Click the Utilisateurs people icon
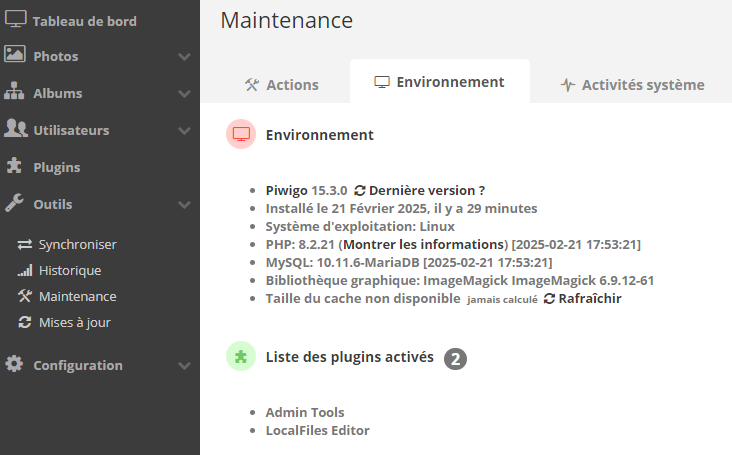 coord(15,129)
